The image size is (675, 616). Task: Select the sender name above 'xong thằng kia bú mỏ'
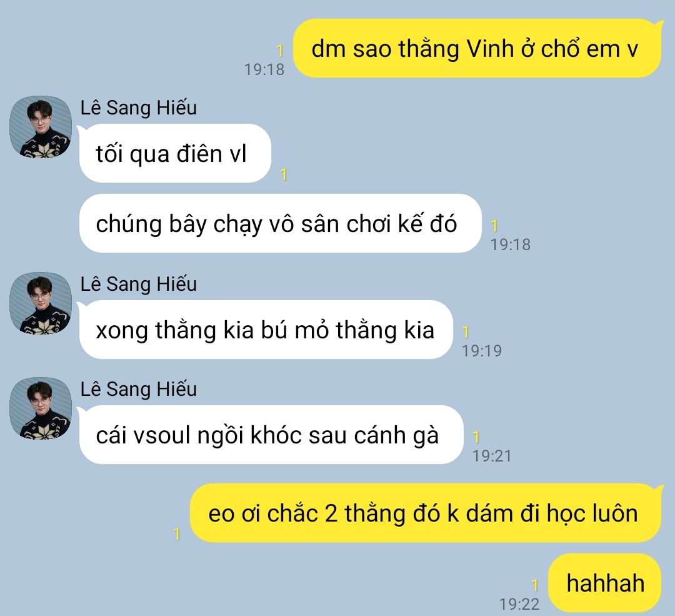(x=139, y=285)
